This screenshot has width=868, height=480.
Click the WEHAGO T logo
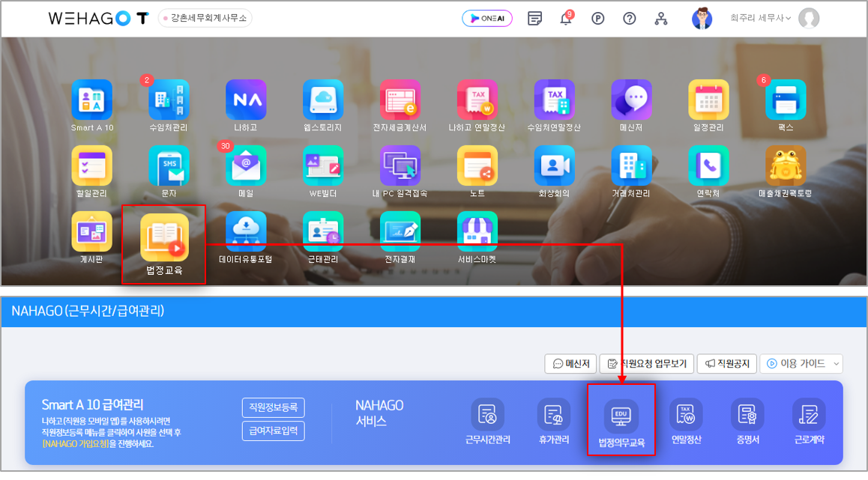point(98,19)
